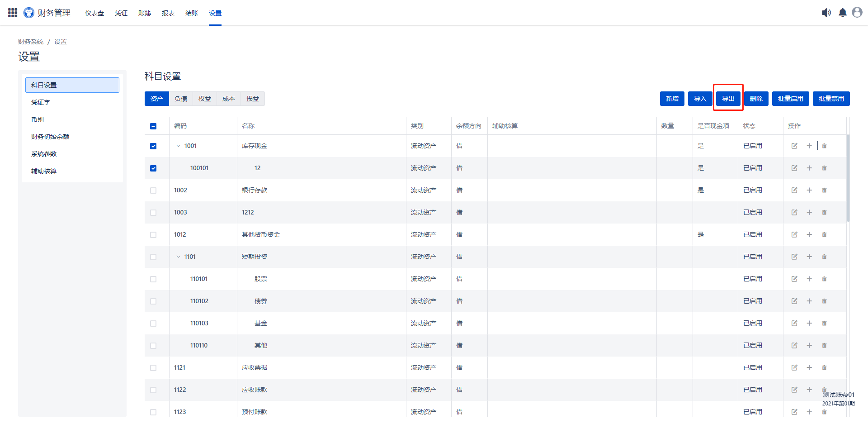
Task: Delete account 1001 with trash icon
Action: pos(824,146)
